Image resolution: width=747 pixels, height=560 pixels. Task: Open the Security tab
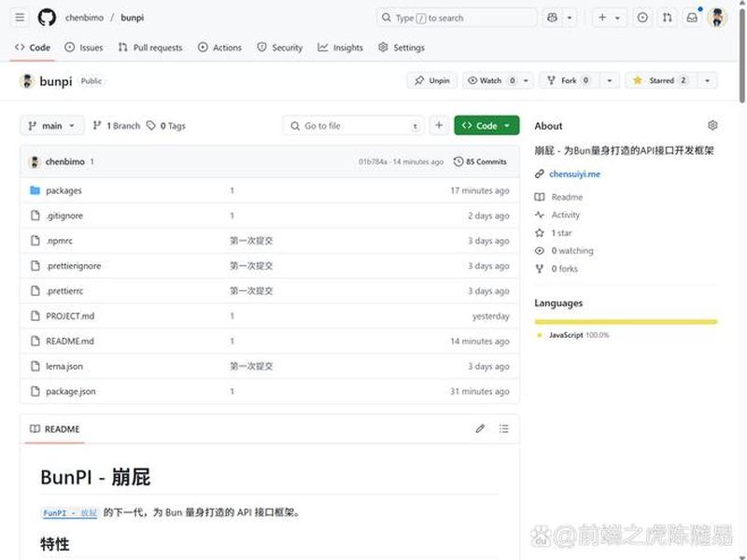280,48
